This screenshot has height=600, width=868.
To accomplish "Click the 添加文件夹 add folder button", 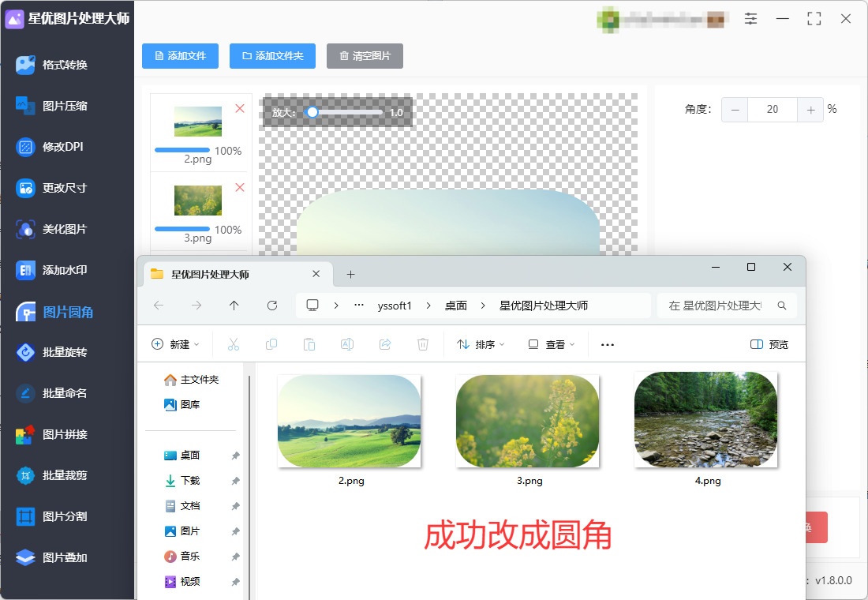I will (272, 56).
